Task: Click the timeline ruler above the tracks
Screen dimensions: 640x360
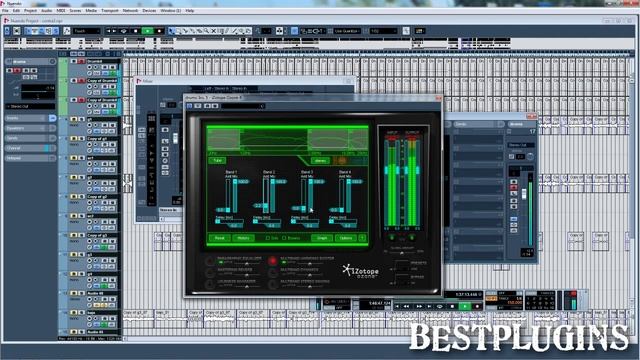Action: point(376,53)
